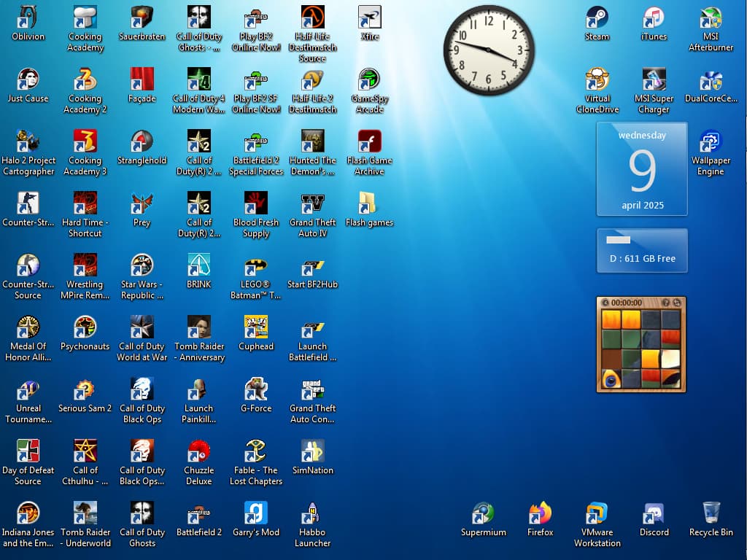Viewport: 747px width, 560px height.
Task: Click the D drive free space gadget
Action: (x=642, y=251)
